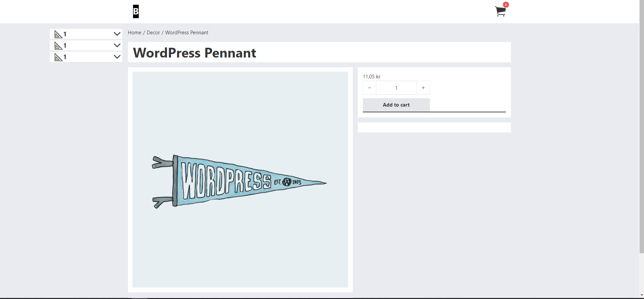Open the Decor breadcrumb link
Viewport: 644px width, 299px height.
(153, 33)
